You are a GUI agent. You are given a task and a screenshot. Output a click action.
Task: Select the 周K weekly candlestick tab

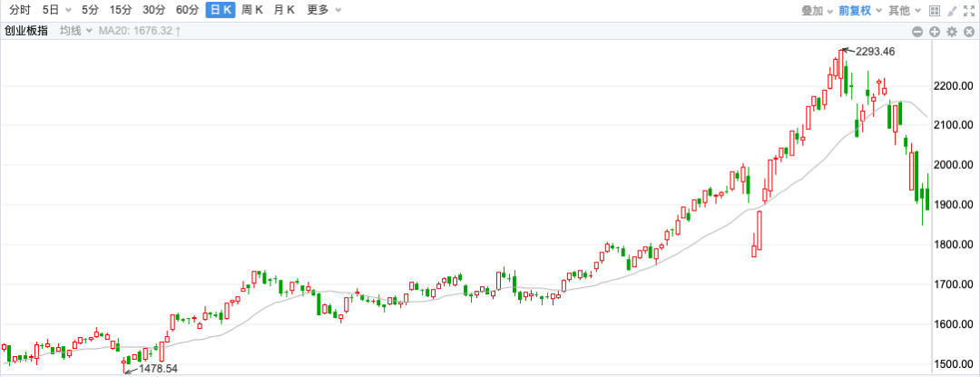click(252, 10)
